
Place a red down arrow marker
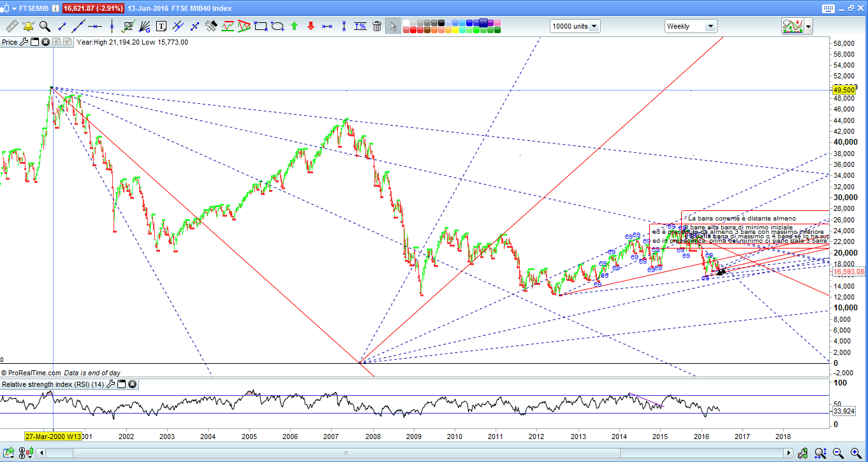point(311,26)
